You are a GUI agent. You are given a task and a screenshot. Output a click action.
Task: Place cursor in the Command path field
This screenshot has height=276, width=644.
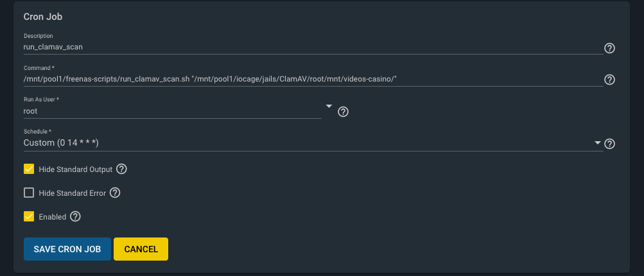(x=313, y=79)
